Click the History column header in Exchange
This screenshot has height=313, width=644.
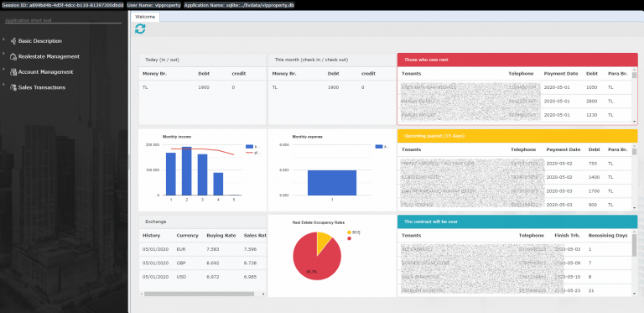(151, 235)
